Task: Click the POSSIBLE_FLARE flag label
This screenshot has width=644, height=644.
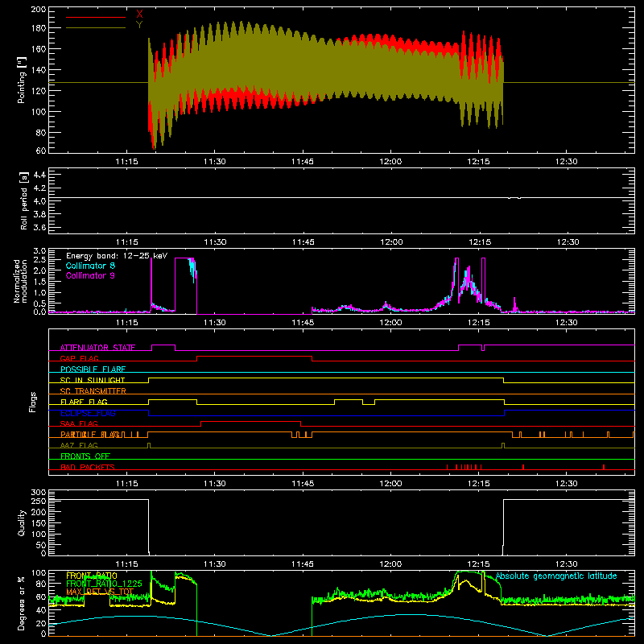Action: click(x=93, y=369)
